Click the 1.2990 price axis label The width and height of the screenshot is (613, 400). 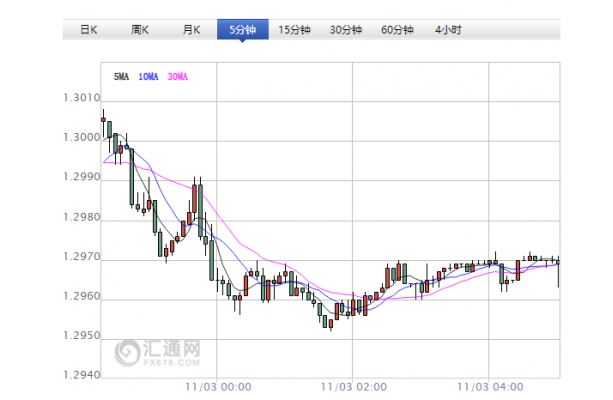click(x=82, y=177)
